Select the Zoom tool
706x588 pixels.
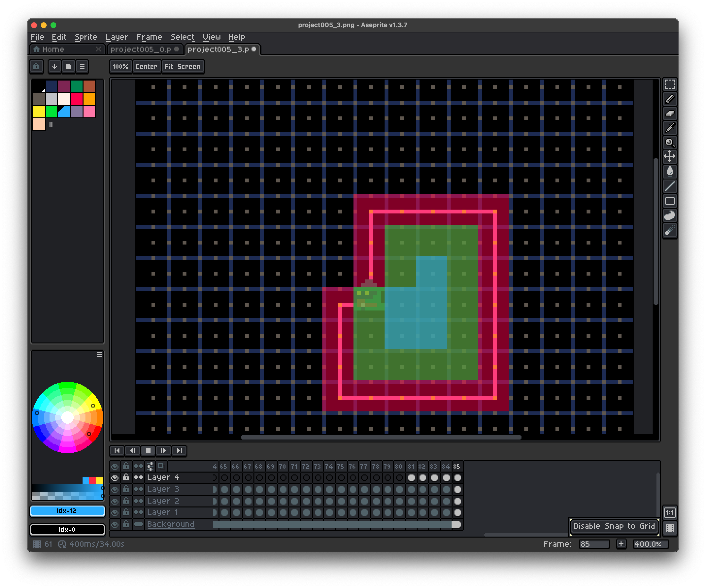670,142
